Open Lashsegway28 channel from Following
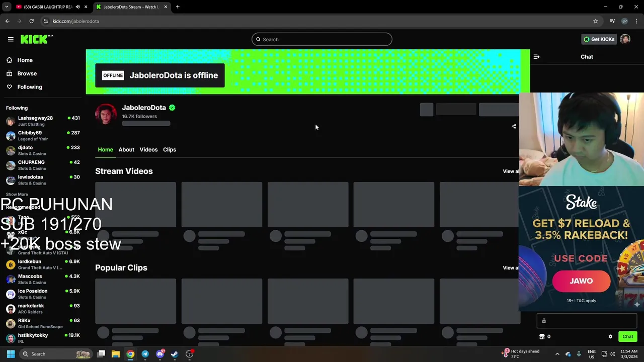Viewport: 644px width, 362px height. [43, 121]
